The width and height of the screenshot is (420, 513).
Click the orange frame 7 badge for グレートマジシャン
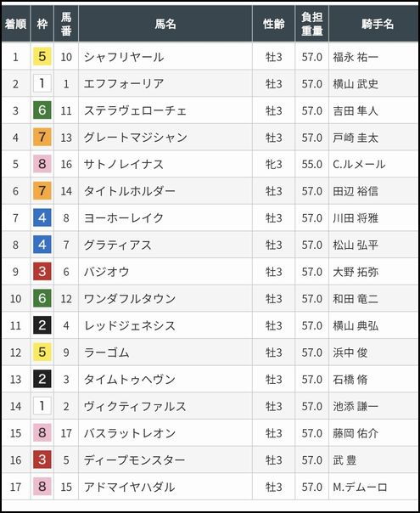coord(42,137)
